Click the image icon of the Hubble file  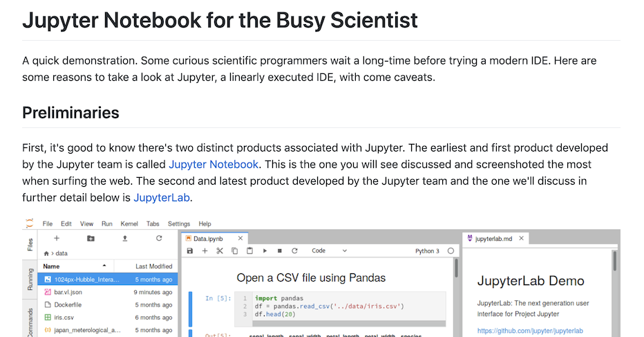click(x=48, y=280)
